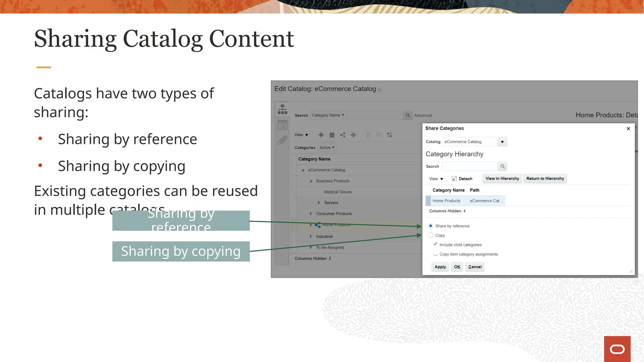
Task: Collapse the Business Products tree node
Action: click(x=311, y=181)
